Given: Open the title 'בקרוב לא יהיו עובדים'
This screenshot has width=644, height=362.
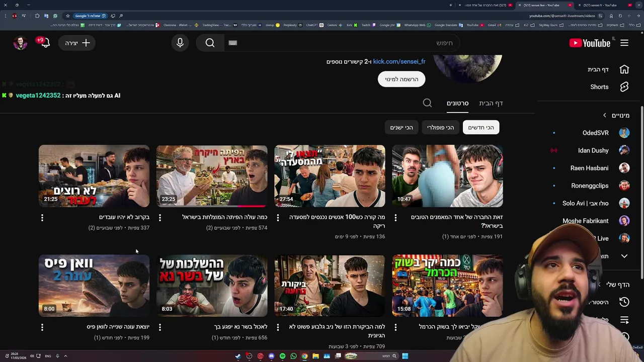Looking at the screenshot, I should pos(124,217).
